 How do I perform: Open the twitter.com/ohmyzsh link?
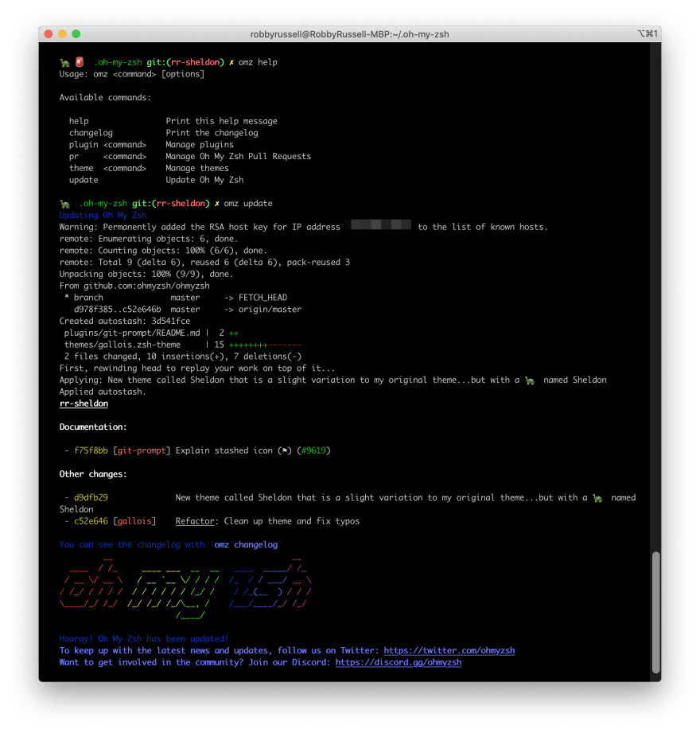[x=449, y=650]
